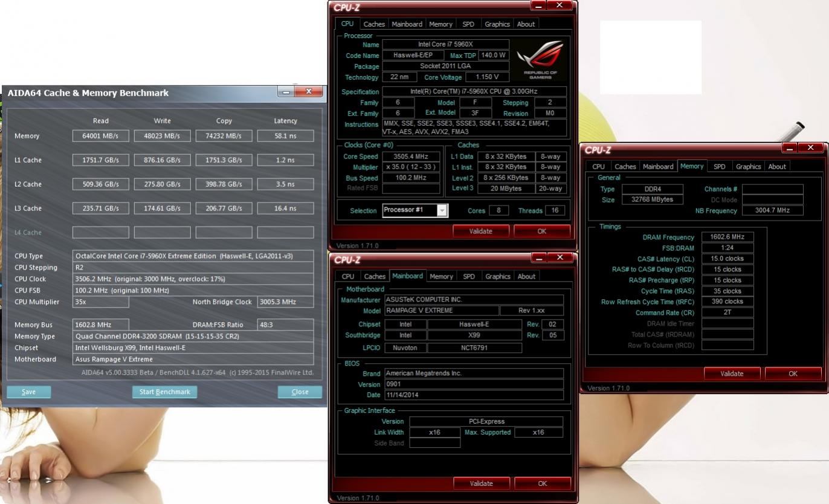Click Motherboard Asus Rampage V Extreme field
Viewport: 829px width, 504px height.
[193, 359]
